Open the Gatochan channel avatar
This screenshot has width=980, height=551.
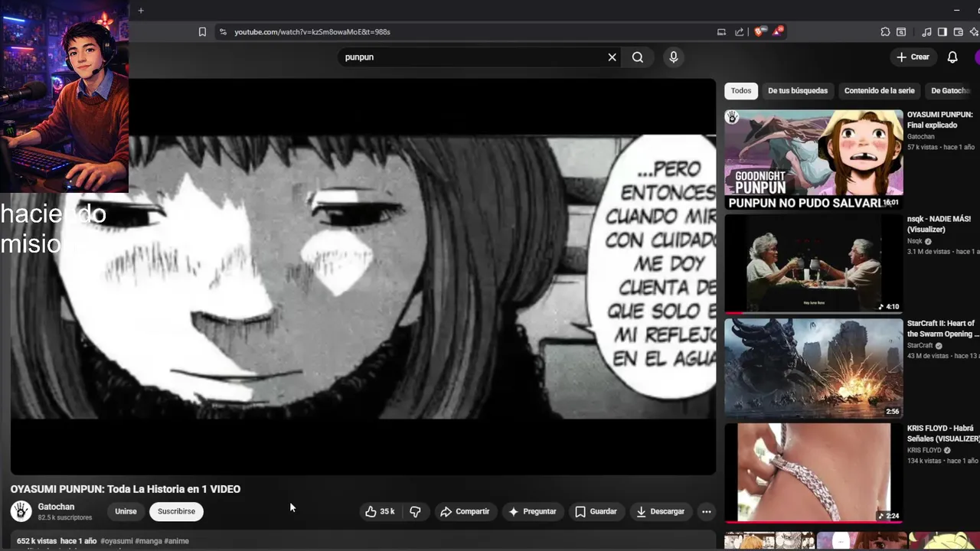pos(21,511)
